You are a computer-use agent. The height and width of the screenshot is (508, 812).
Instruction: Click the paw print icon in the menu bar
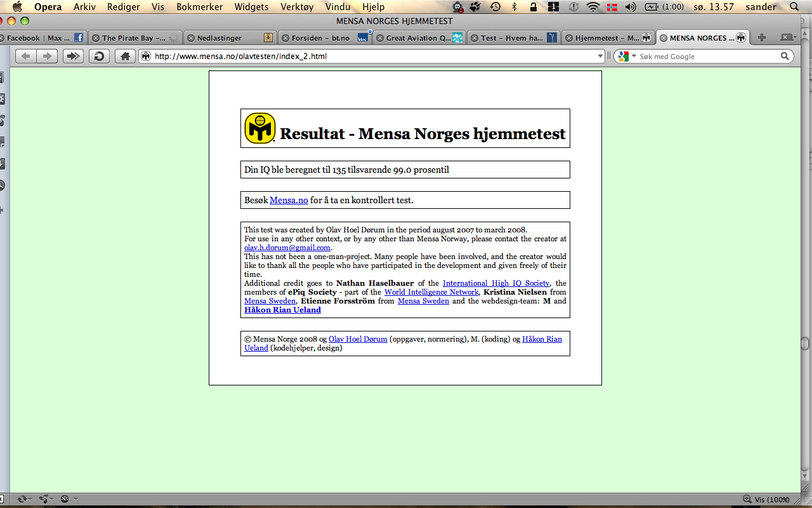click(x=475, y=7)
